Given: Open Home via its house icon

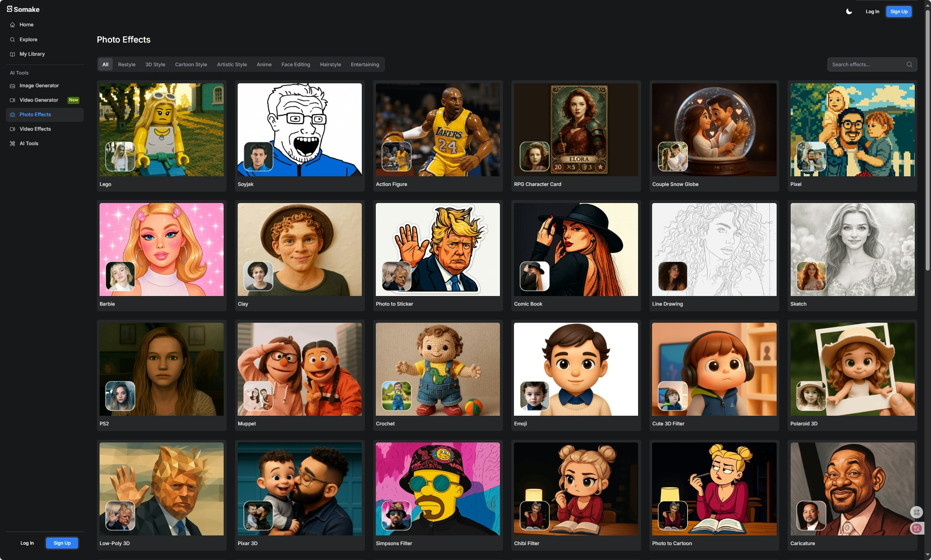Looking at the screenshot, I should pyautogui.click(x=12, y=25).
